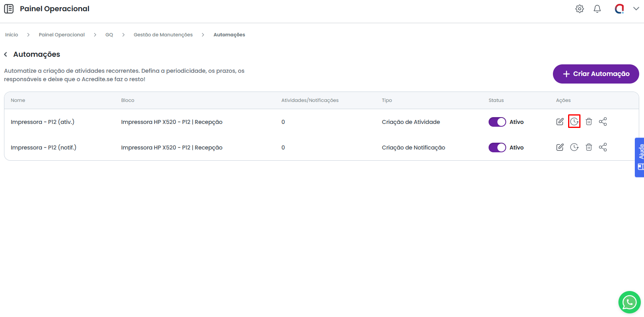This screenshot has height=317, width=644.
Task: Edit the Impressora - P12 (notif.) automation
Action: coord(560,147)
